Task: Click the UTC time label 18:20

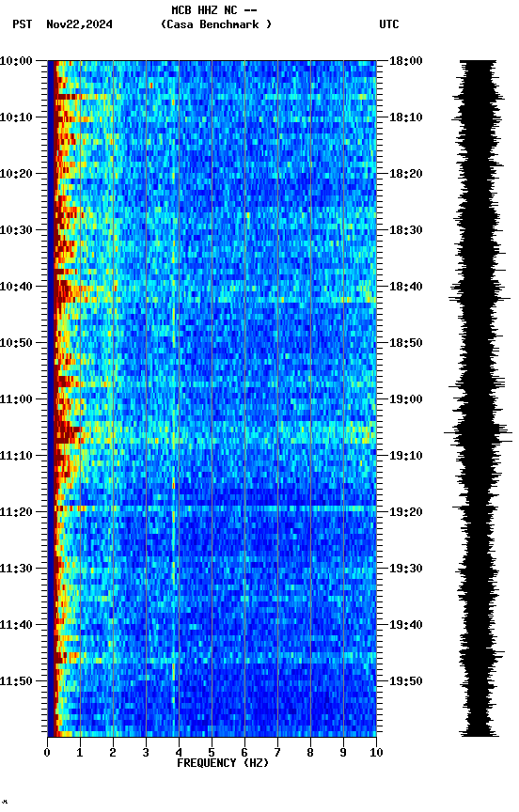Action: [x=406, y=174]
